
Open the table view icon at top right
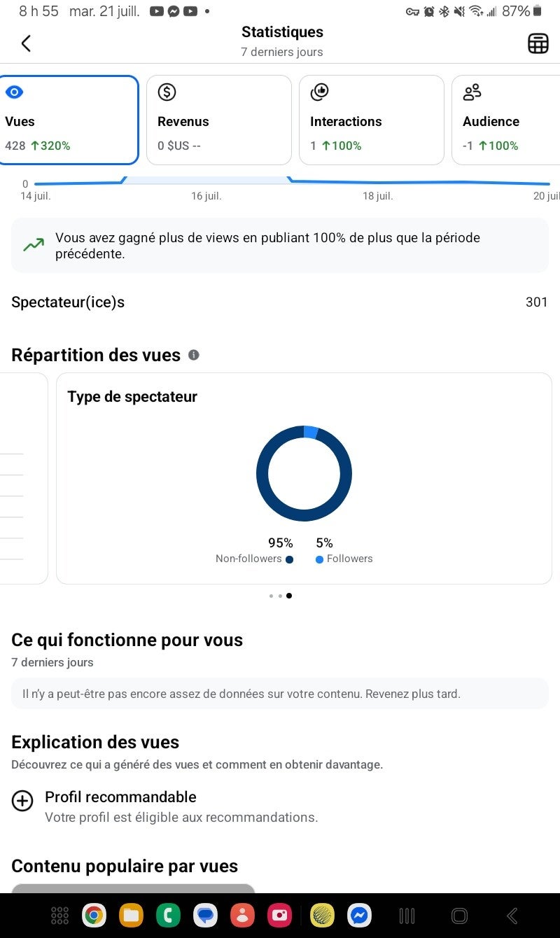pos(538,43)
